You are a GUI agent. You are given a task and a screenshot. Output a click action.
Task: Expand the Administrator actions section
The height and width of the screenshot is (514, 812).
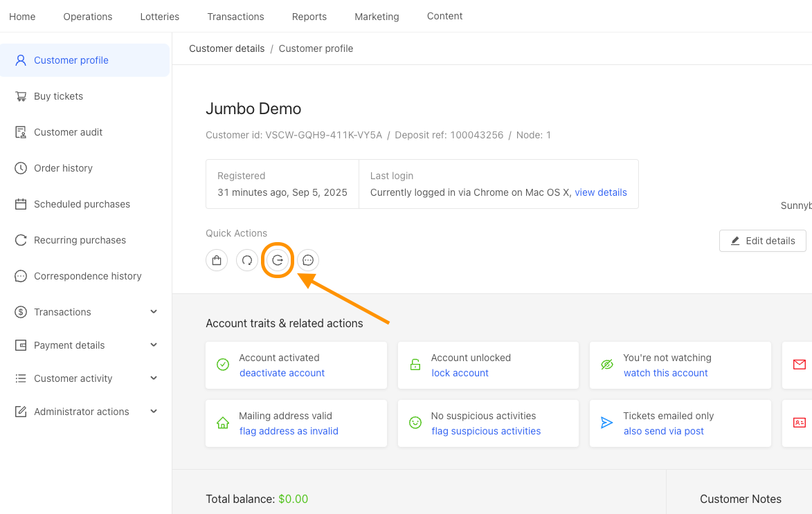[86, 412]
